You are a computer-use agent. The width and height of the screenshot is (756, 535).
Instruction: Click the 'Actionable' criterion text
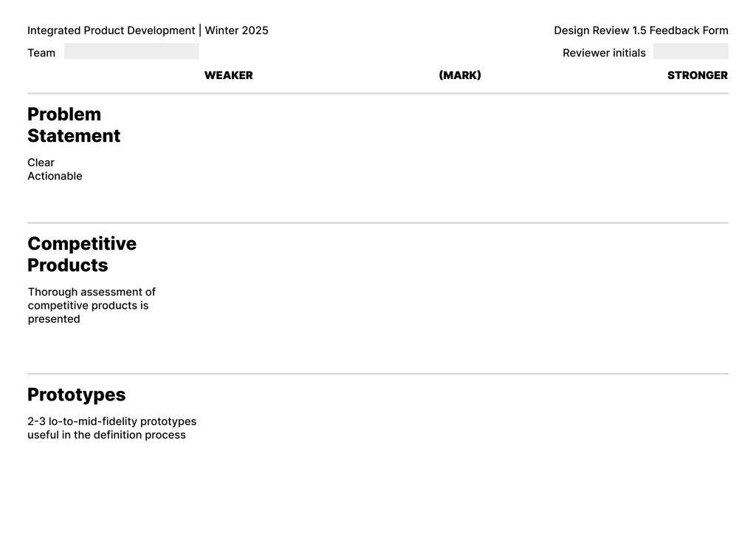(55, 176)
